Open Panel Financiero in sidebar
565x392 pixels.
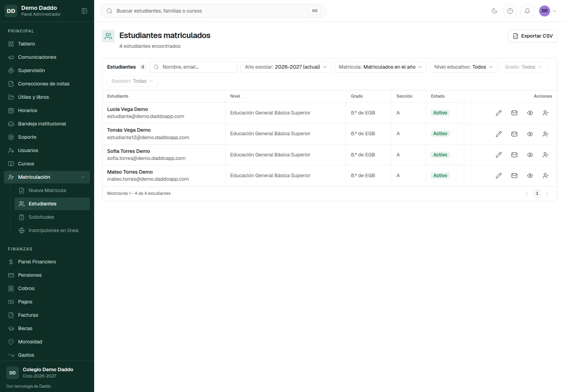pyautogui.click(x=47, y=262)
